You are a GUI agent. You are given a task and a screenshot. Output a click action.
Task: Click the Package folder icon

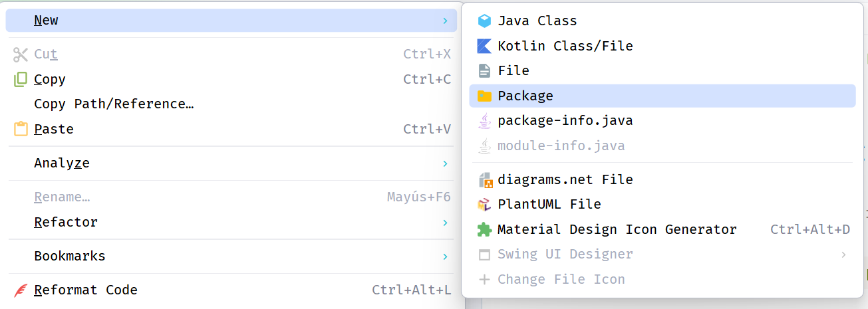point(484,96)
